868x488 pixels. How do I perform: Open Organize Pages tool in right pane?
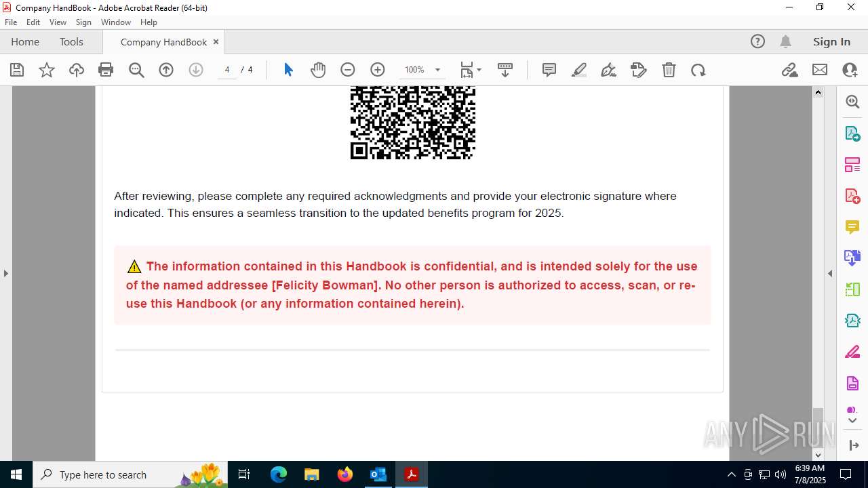click(852, 164)
